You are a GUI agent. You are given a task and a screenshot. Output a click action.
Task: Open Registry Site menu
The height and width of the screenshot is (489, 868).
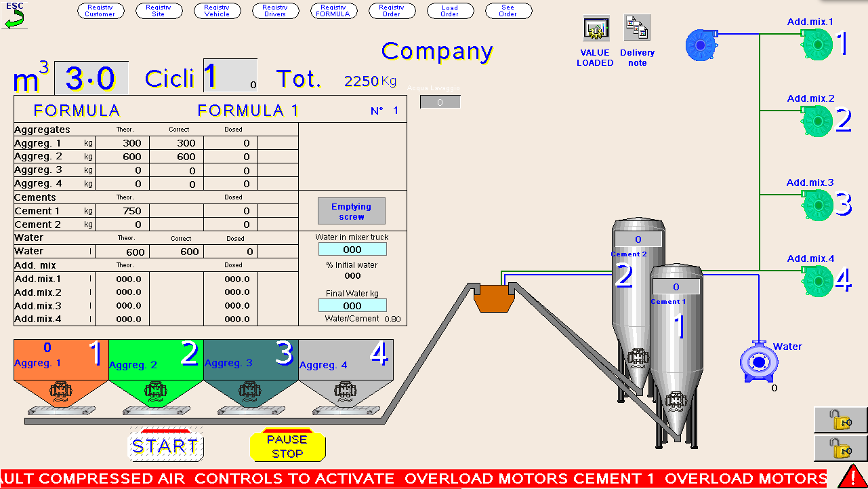coord(159,11)
